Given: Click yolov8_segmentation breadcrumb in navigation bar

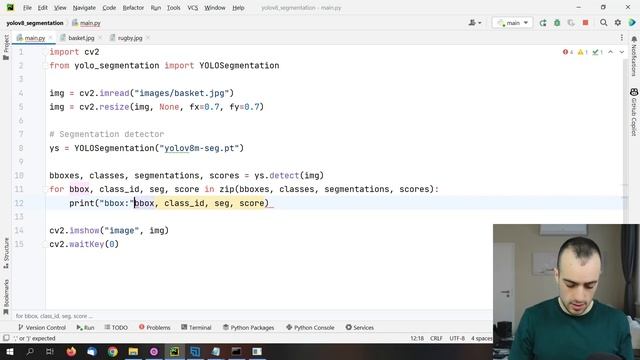Looking at the screenshot, I should [35, 23].
